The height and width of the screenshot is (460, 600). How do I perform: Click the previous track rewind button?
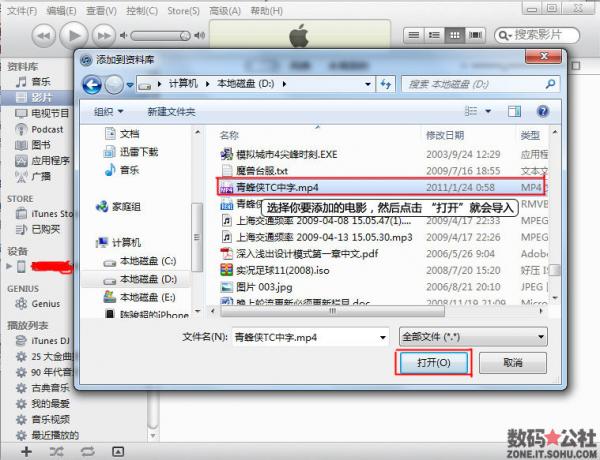coord(44,36)
